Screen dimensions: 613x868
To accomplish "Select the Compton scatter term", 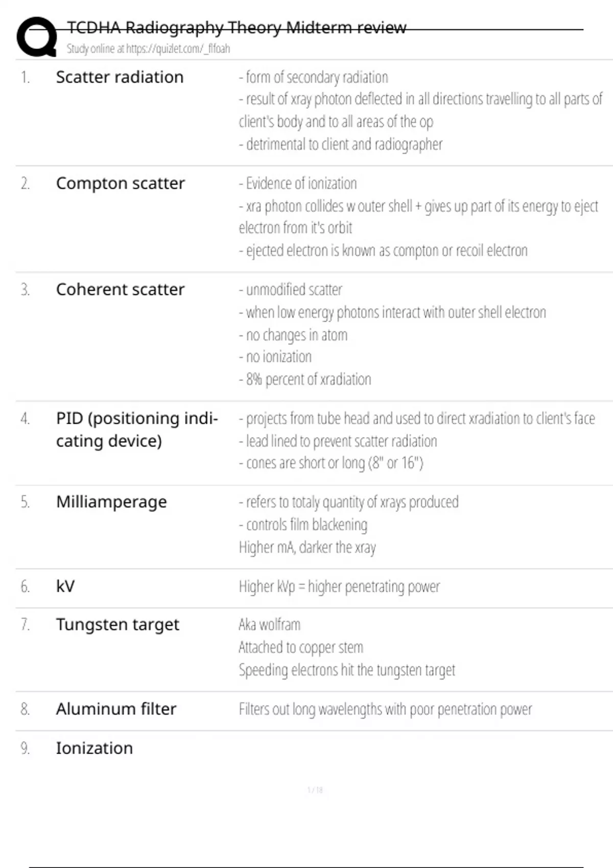I will point(121,183).
